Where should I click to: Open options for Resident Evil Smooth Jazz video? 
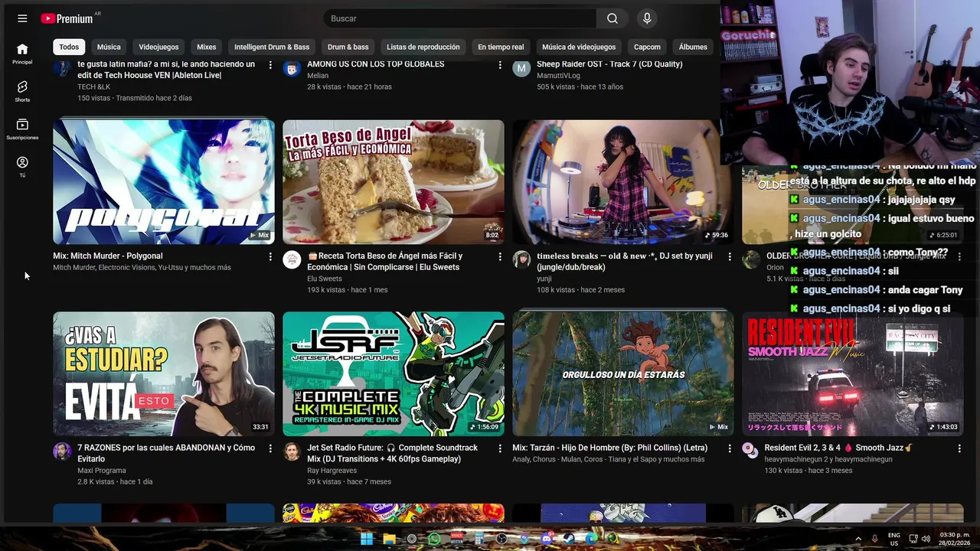point(959,448)
